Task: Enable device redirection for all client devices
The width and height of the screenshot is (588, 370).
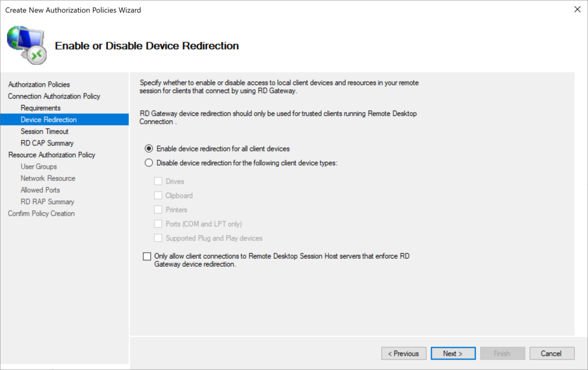Action: pos(149,148)
